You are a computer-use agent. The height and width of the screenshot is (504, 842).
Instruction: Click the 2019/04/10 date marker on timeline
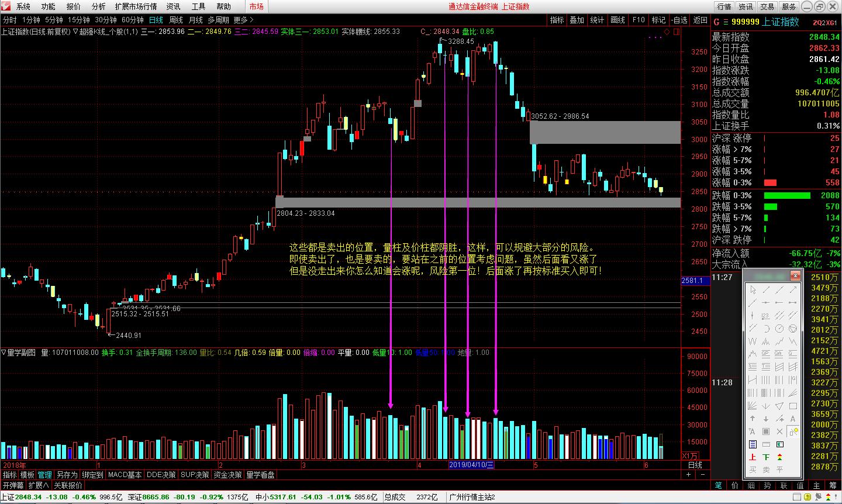[471, 465]
